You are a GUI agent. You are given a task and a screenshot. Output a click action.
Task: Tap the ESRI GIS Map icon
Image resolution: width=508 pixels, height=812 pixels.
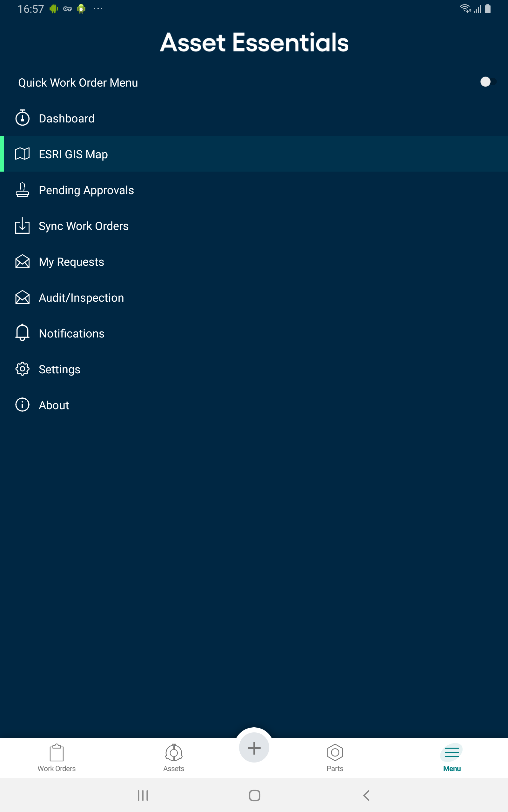(x=23, y=154)
